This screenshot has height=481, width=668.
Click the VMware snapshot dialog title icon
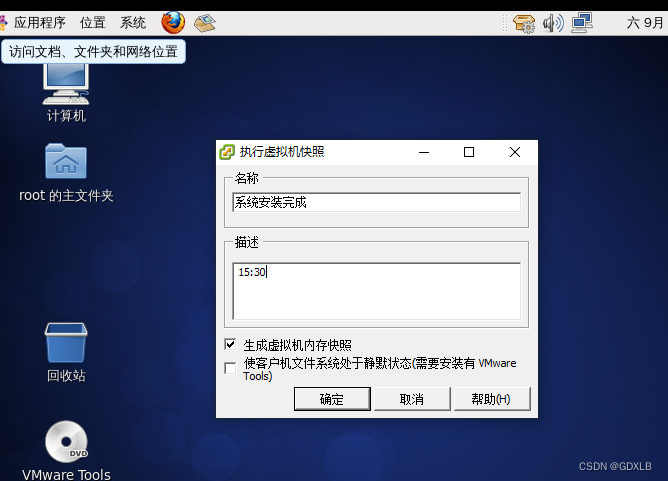pos(227,152)
